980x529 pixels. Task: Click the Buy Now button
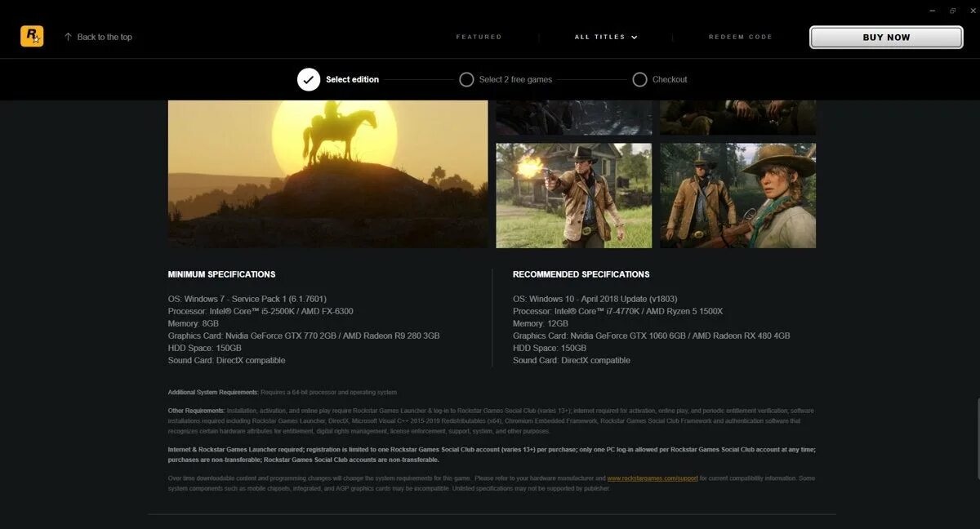(886, 37)
